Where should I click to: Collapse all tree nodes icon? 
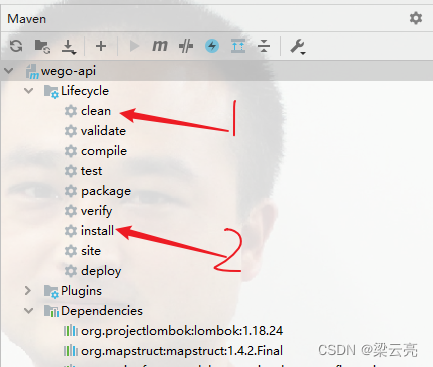(x=264, y=46)
